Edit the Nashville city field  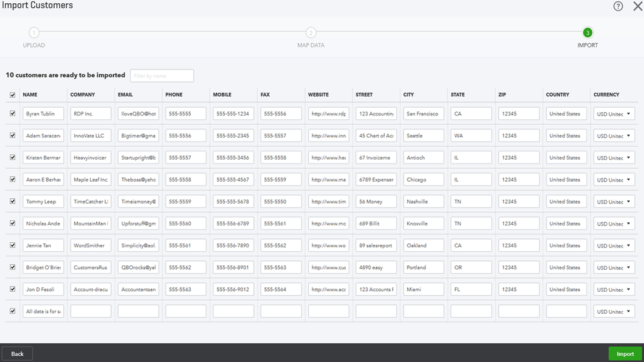pos(424,202)
